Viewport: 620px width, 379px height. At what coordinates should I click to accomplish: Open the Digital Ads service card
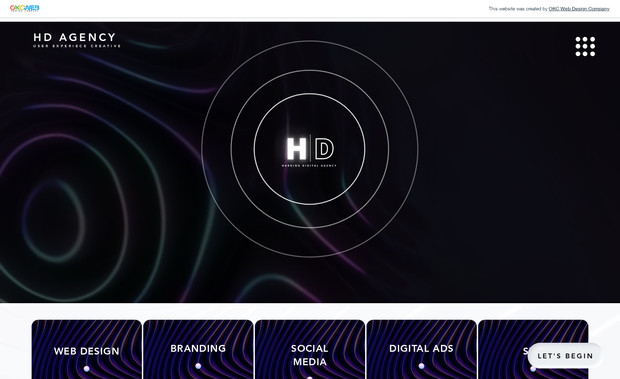(421, 349)
